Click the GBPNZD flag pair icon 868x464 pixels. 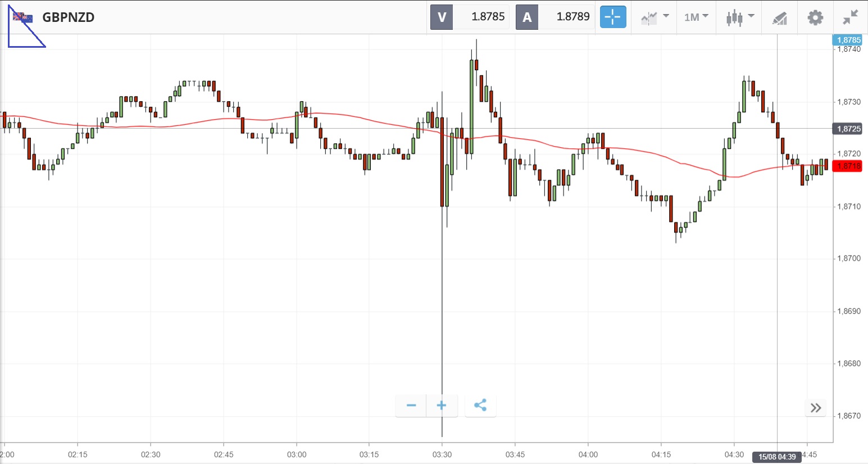pyautogui.click(x=22, y=17)
